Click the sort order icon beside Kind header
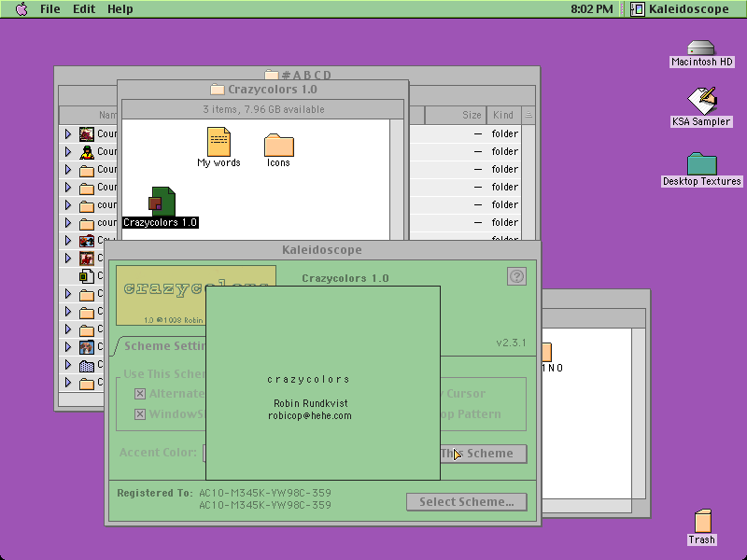Image resolution: width=747 pixels, height=560 pixels. click(x=529, y=115)
